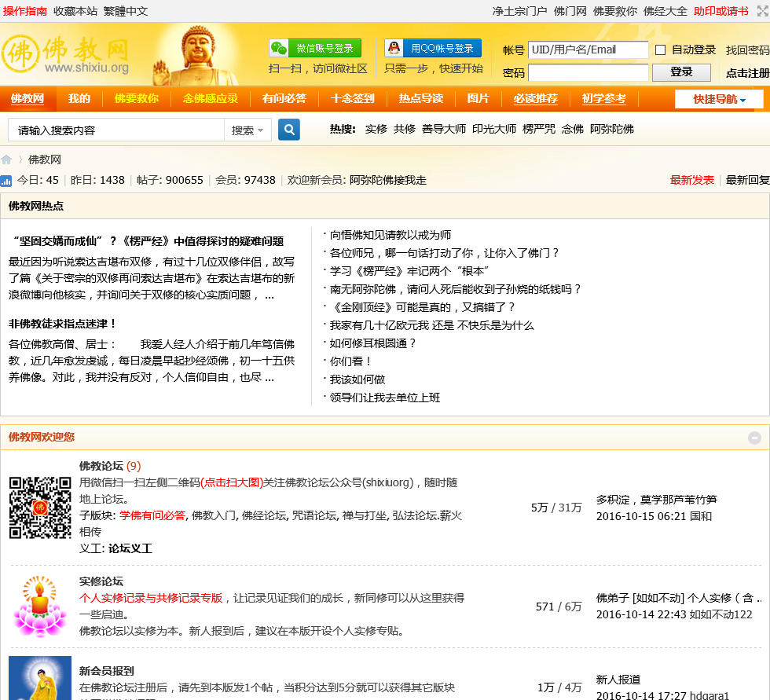Image resolution: width=770 pixels, height=700 pixels.
Task: Click the statistics bar chart icon
Action: coord(6,181)
